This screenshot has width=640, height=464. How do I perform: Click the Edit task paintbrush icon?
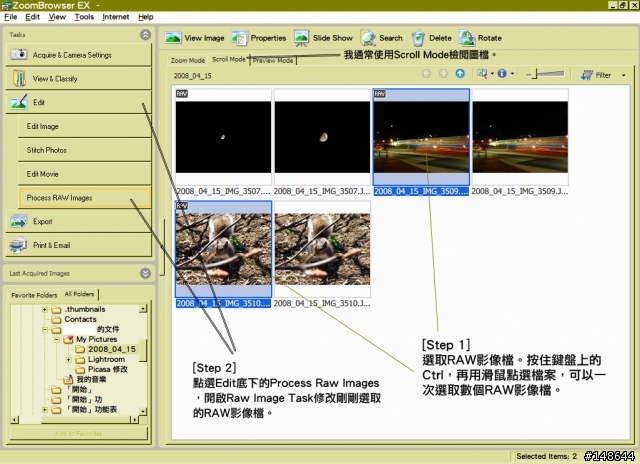(19, 102)
